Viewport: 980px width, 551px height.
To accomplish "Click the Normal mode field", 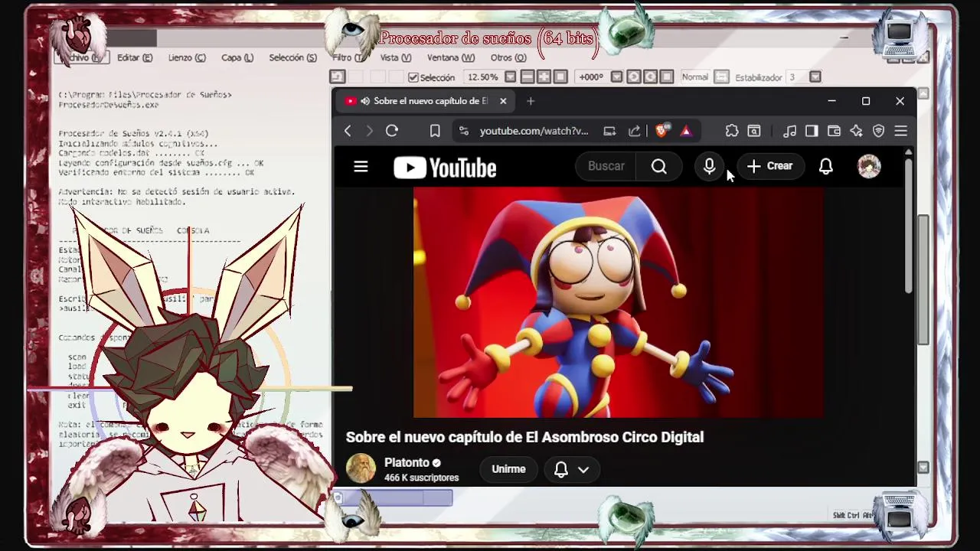I will coord(694,77).
